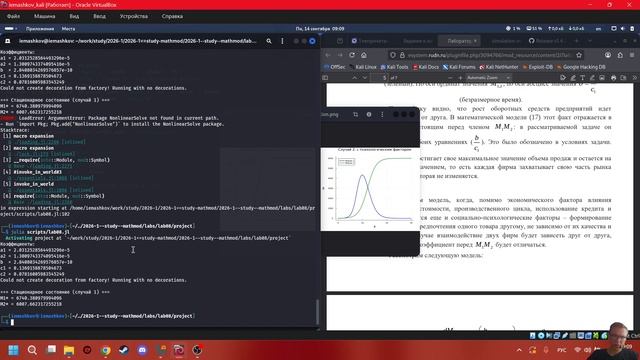Viewport: 640px width, 360px height.
Task: Open Steam from taskbar
Action: [124, 350]
